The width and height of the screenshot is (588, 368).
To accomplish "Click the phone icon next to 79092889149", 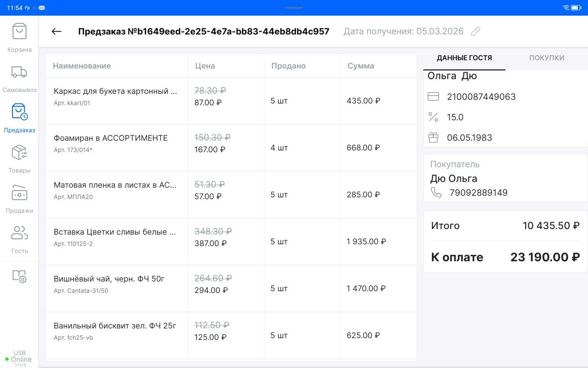I will coord(436,193).
